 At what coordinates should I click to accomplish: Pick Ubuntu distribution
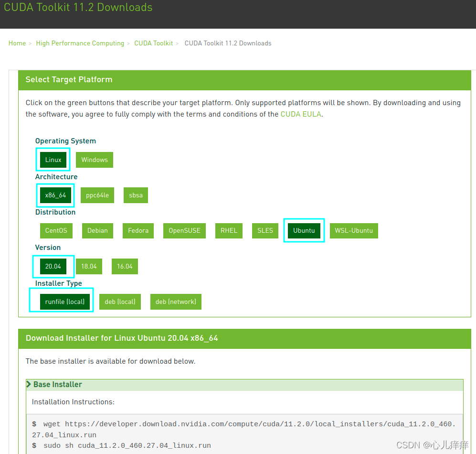point(304,231)
